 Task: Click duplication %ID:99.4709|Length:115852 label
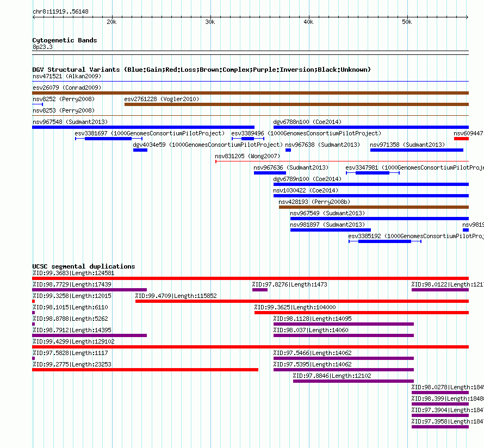coord(176,296)
